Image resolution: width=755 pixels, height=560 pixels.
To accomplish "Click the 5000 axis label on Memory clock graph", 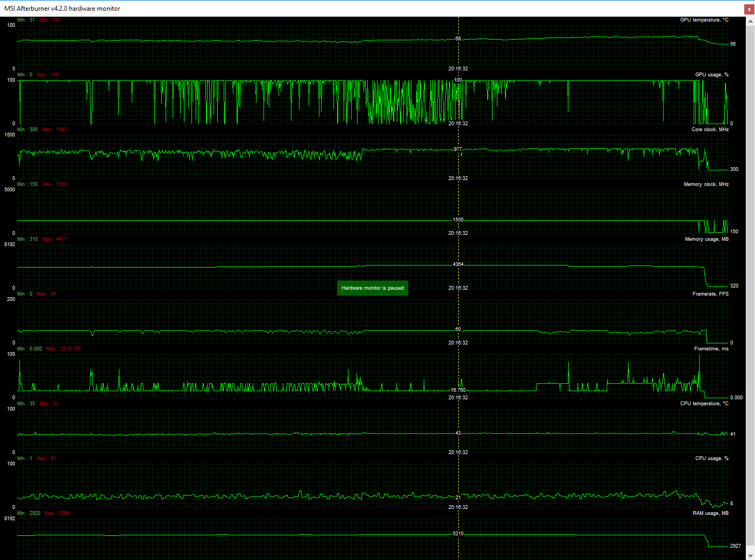I will coord(10,190).
